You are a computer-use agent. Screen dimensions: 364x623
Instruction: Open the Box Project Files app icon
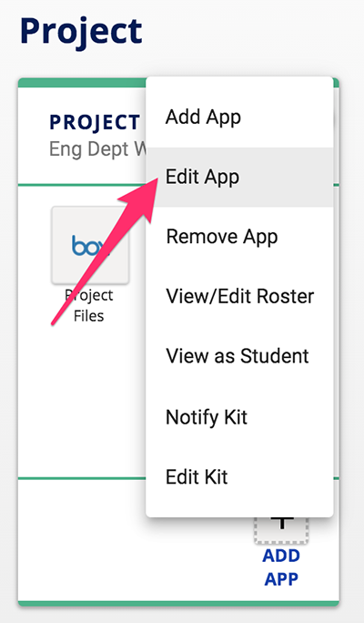click(90, 245)
